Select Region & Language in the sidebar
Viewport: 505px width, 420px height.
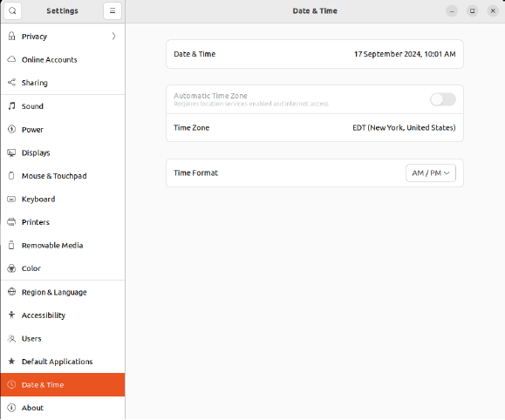click(63, 292)
